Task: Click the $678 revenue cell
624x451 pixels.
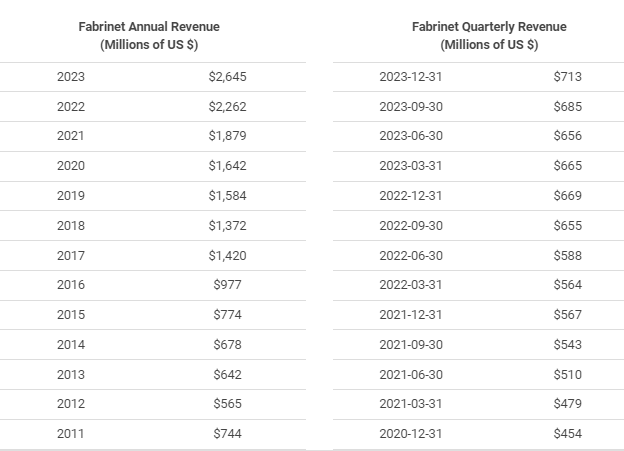Action: tap(228, 345)
